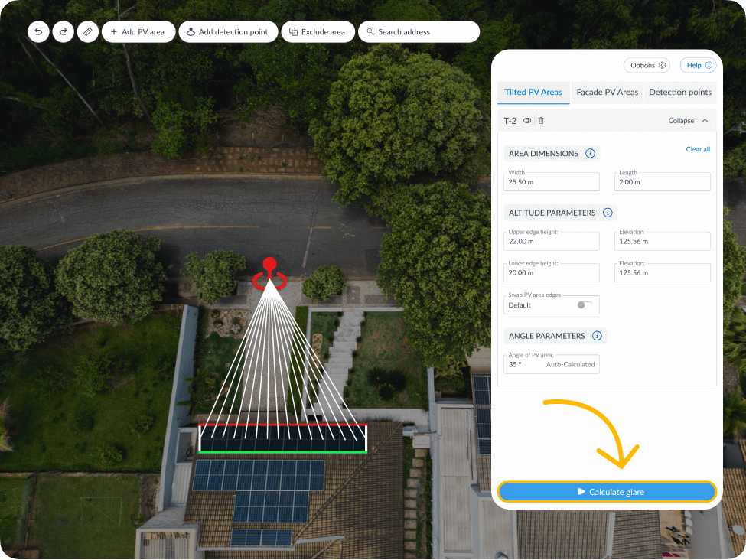Open the Help button
746x560 pixels.
pyautogui.click(x=699, y=66)
